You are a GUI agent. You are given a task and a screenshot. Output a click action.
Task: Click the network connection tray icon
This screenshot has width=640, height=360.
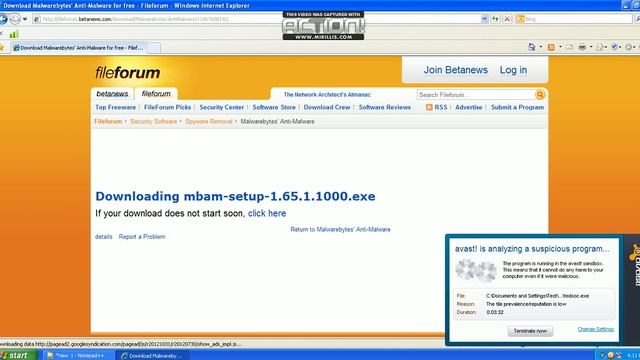[619, 356]
